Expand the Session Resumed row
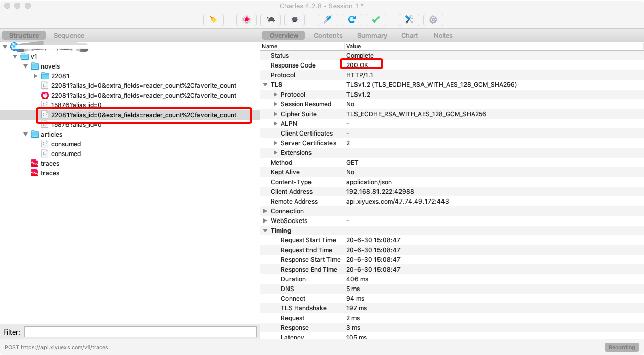 coord(276,104)
